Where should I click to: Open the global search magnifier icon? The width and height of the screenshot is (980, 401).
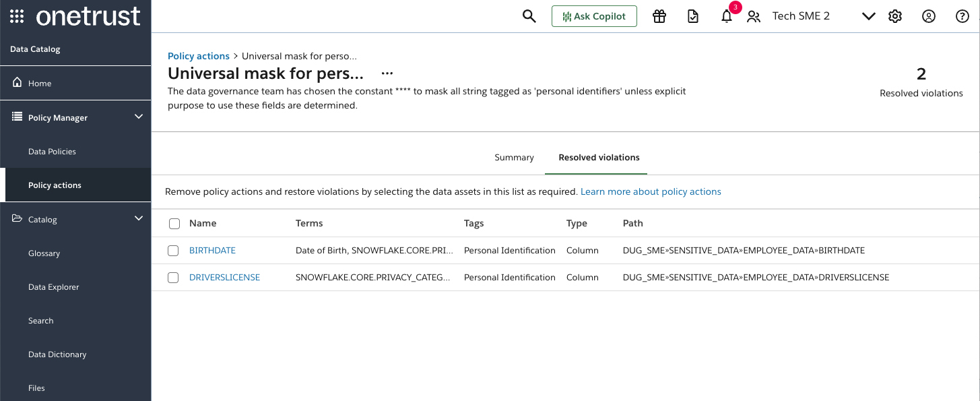click(x=529, y=16)
